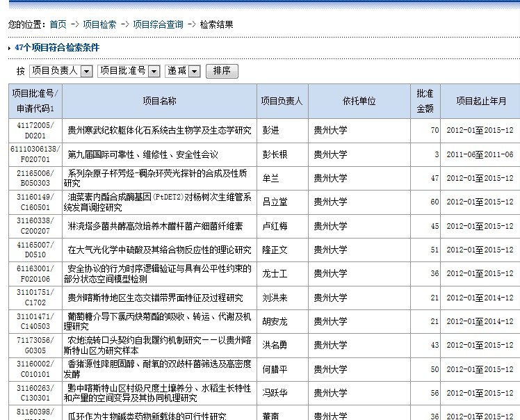Click the 项目负责人 column header

(282, 101)
